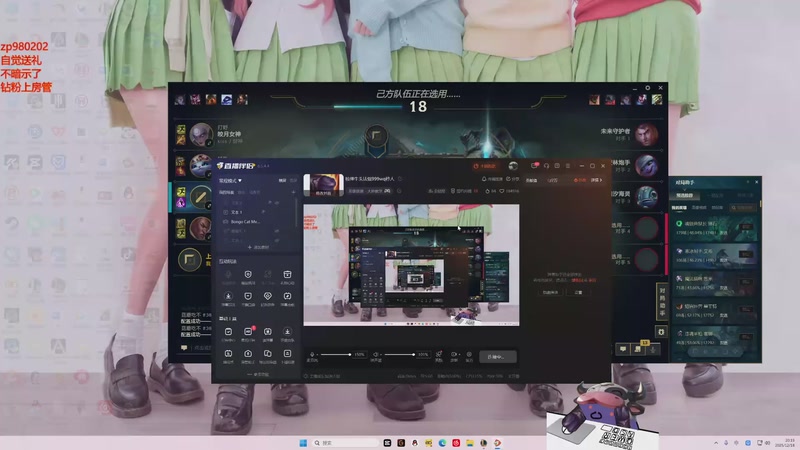The width and height of the screenshot is (800, 450).
Task: Select first recommended champion row
Action: [714, 228]
